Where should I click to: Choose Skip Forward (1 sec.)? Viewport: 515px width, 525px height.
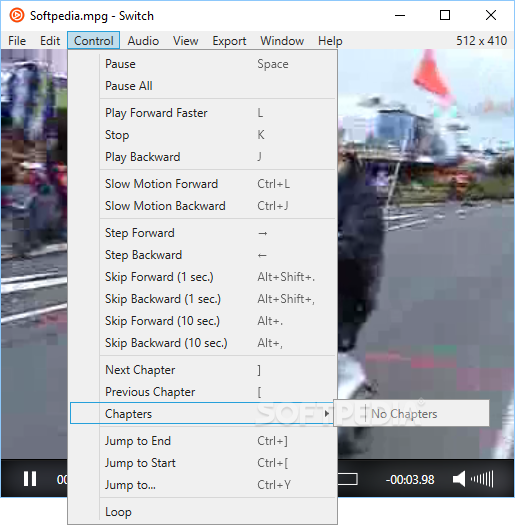[203, 277]
